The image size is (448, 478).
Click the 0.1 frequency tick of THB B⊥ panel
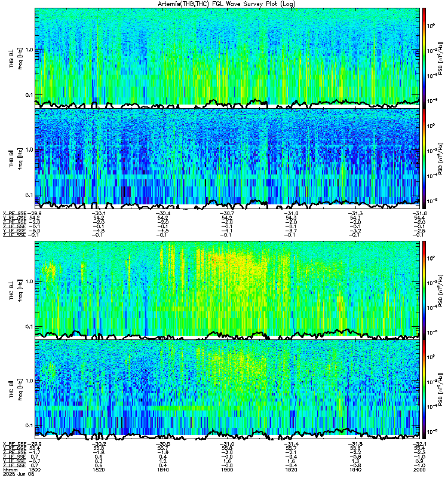coord(29,95)
